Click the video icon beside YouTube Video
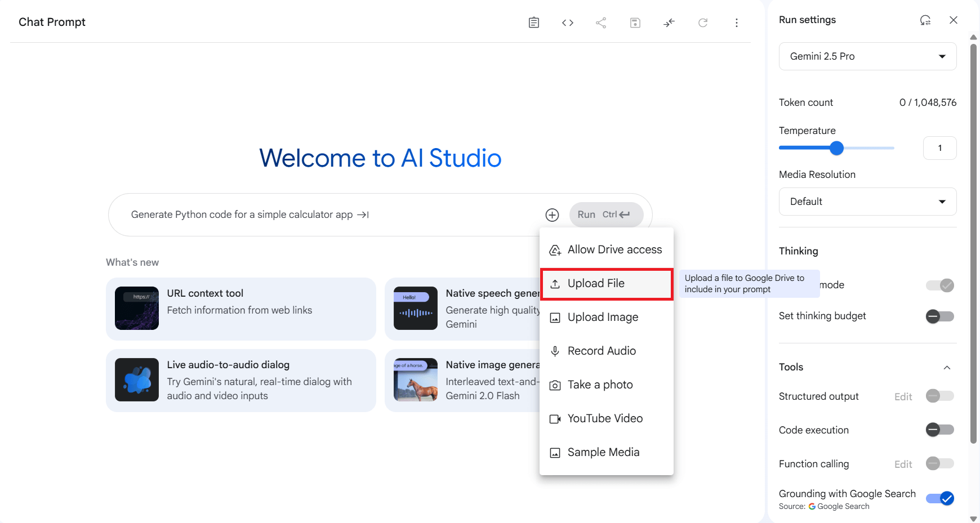 point(555,419)
